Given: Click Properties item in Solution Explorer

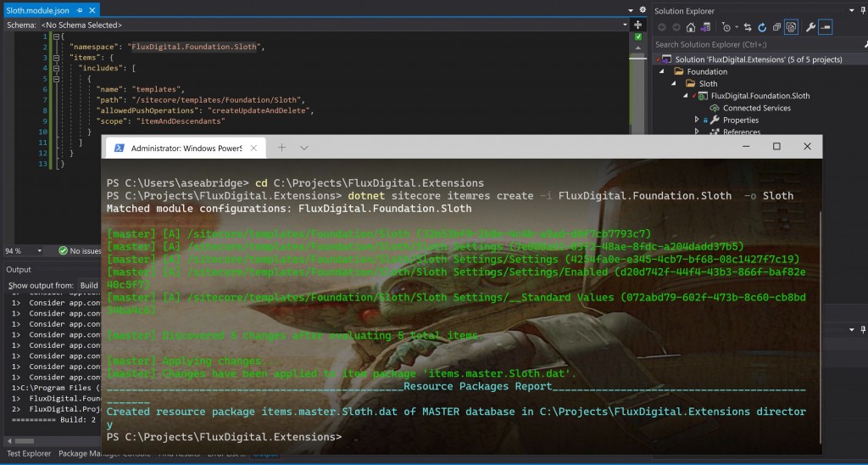Looking at the screenshot, I should tap(740, 120).
